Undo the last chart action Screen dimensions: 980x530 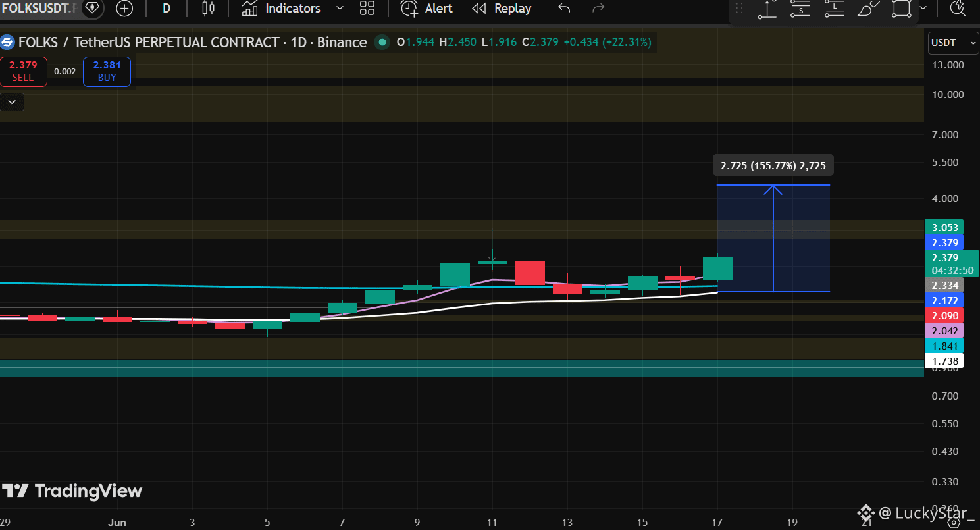[564, 9]
